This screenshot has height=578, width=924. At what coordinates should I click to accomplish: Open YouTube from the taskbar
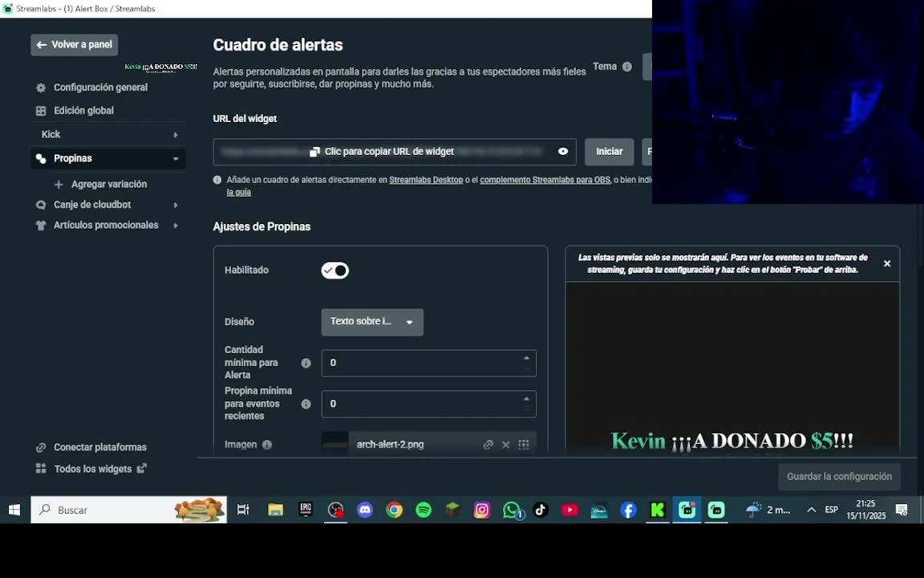tap(569, 511)
